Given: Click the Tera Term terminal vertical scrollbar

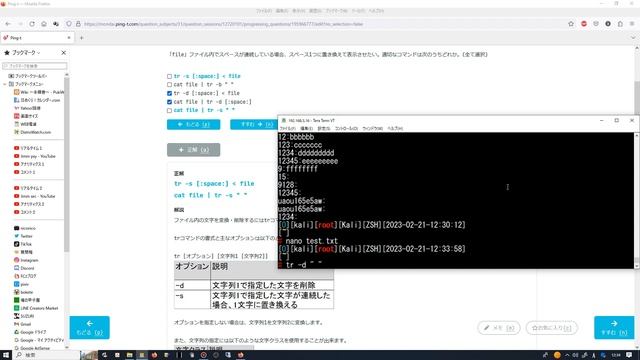Looking at the screenshot, I should tap(637, 200).
